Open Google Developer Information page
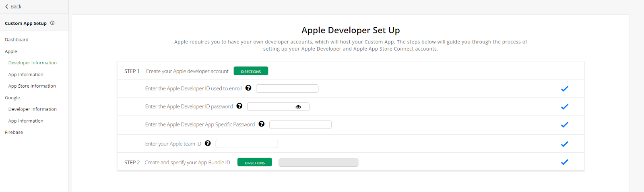Image resolution: width=644 pixels, height=192 pixels. click(33, 109)
